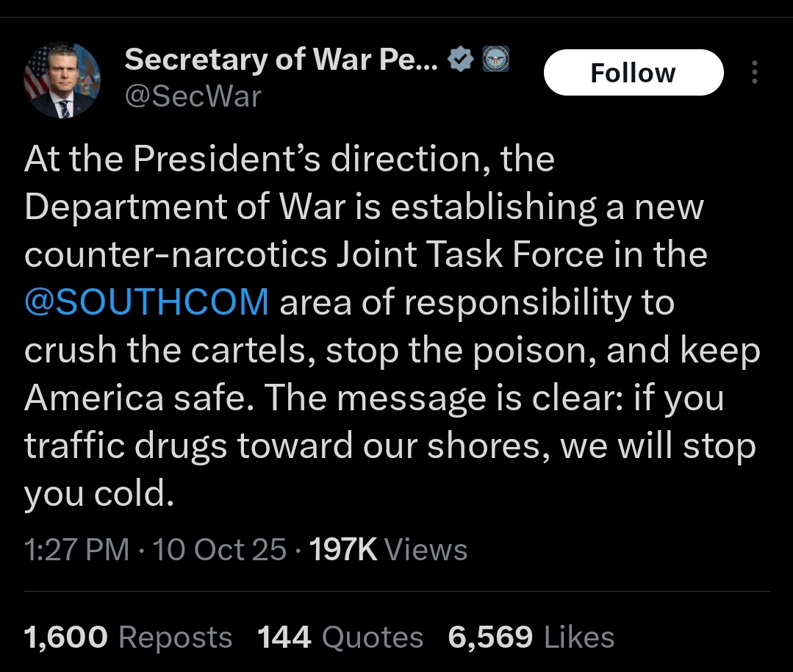Open the 197K Views analytics
This screenshot has height=672, width=793.
[x=388, y=549]
